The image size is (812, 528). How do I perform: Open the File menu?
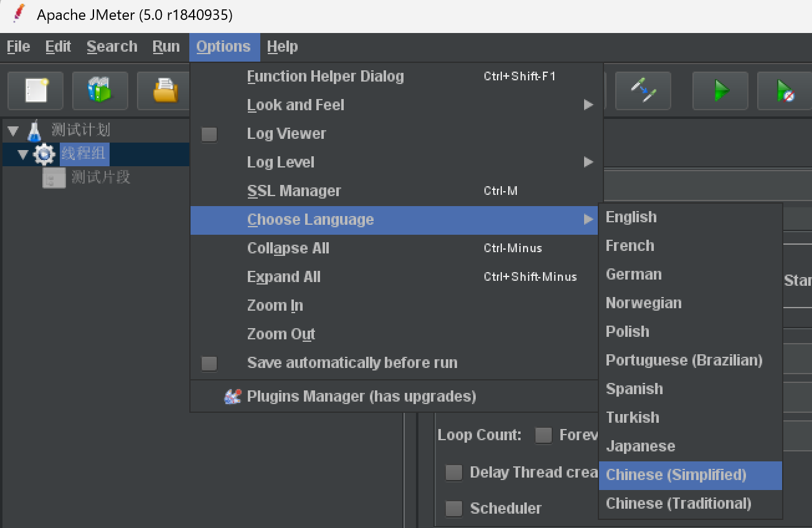(x=18, y=47)
